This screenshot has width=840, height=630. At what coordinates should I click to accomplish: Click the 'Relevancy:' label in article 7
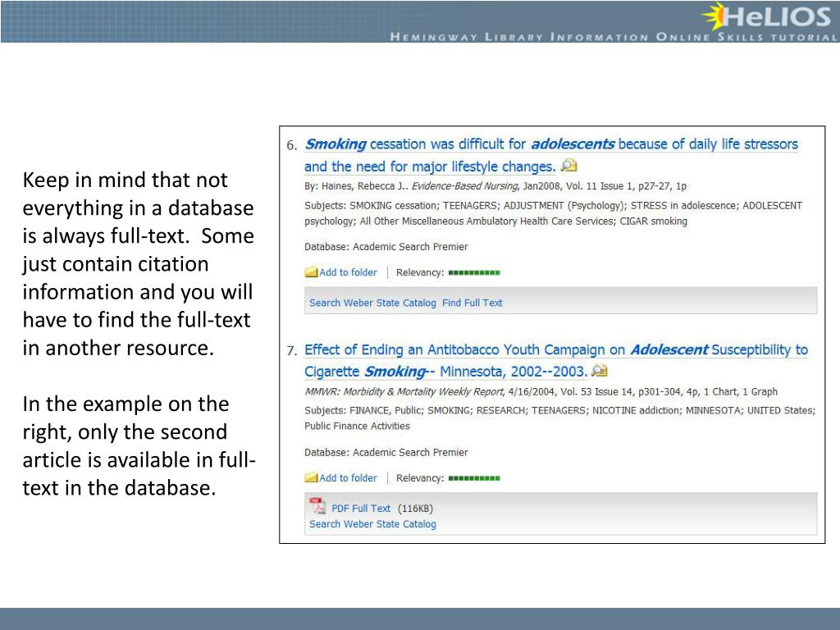tap(419, 478)
